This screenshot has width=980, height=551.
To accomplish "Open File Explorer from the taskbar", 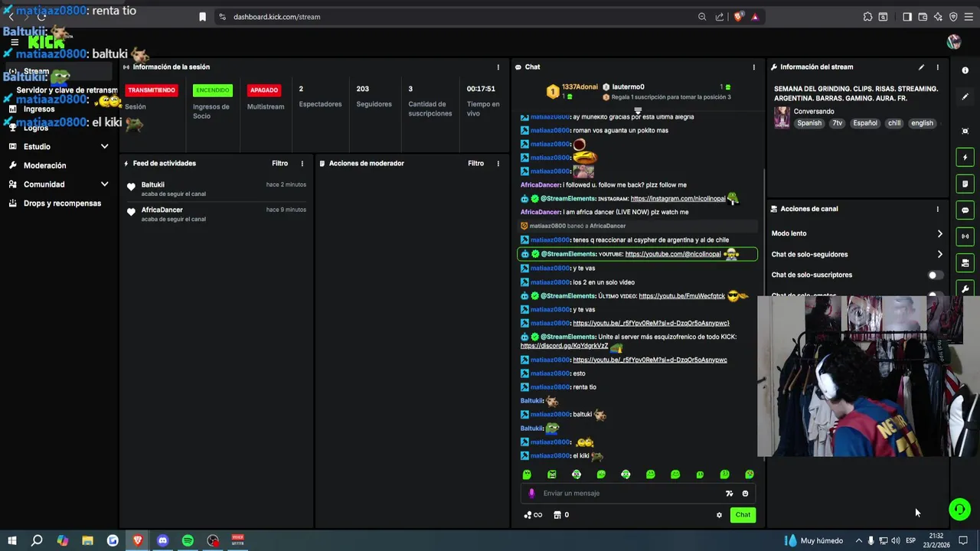I will 87,540.
